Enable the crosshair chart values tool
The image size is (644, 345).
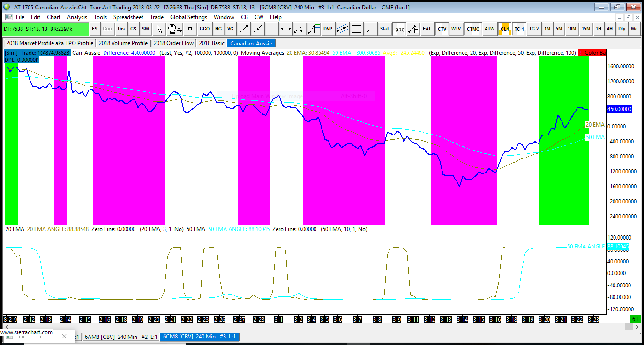190,29
